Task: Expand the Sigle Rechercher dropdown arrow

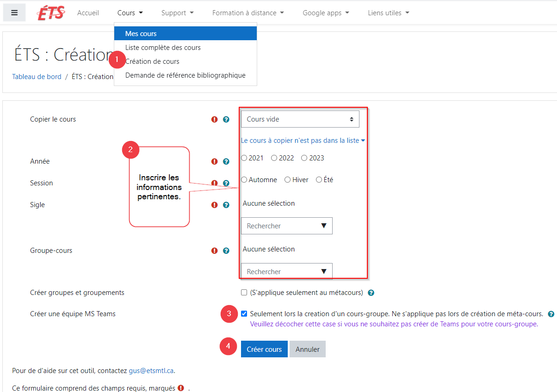Action: coord(324,226)
